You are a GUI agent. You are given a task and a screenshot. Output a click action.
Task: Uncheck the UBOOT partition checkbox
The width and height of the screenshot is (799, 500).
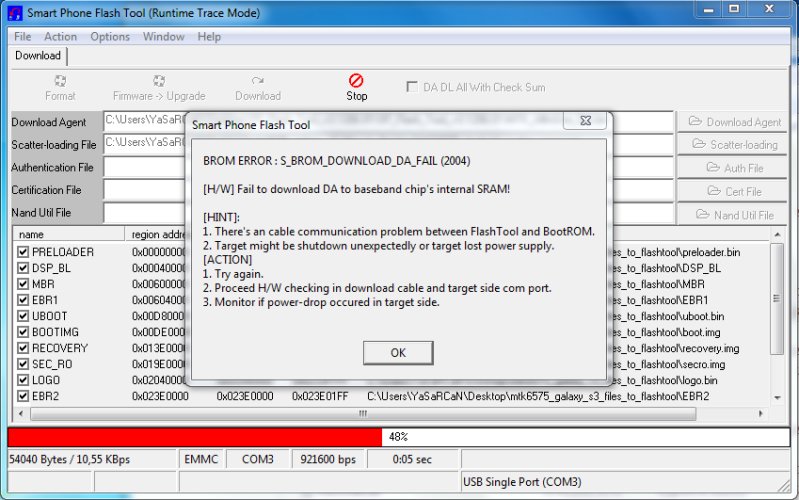click(x=22, y=316)
